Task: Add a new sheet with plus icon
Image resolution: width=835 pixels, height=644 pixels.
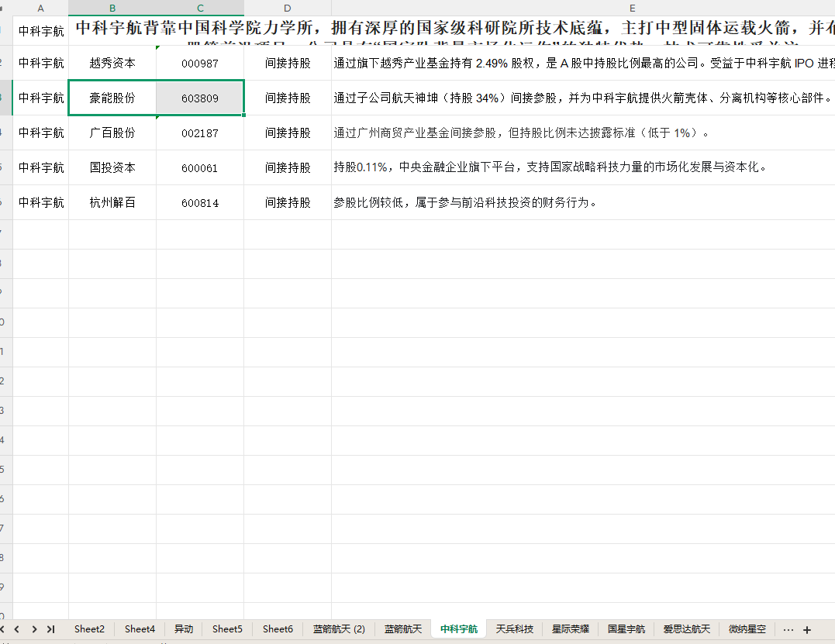Action: [x=807, y=629]
